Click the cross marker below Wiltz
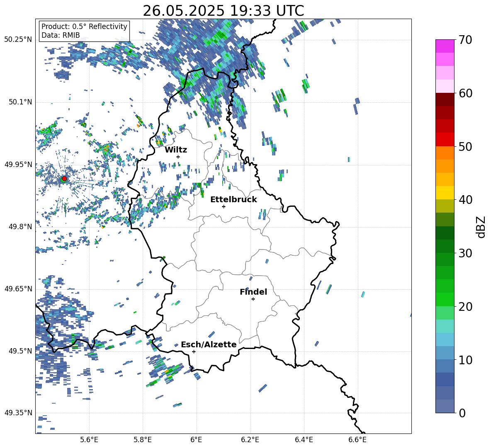 coord(178,157)
